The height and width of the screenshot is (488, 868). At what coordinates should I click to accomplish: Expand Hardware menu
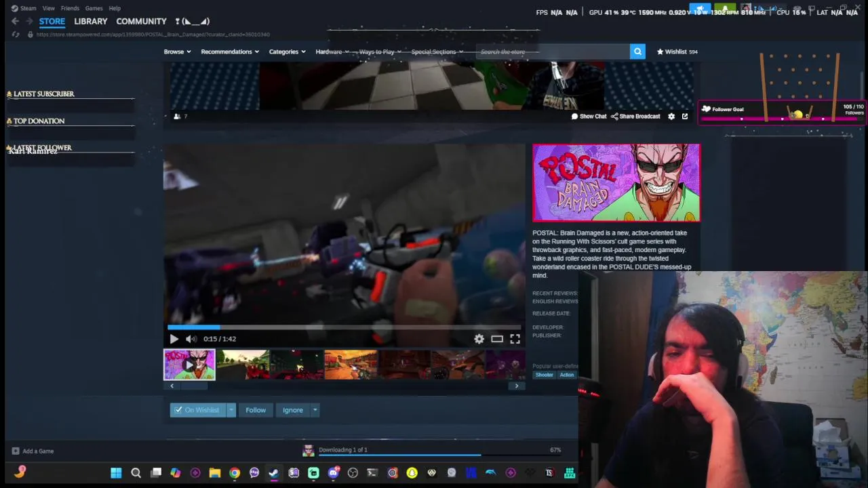coord(332,52)
